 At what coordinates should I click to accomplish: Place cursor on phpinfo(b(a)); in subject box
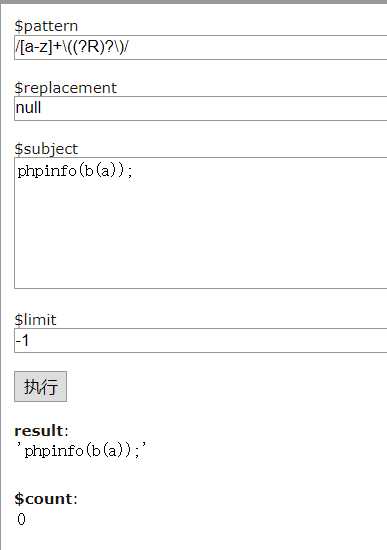75,171
